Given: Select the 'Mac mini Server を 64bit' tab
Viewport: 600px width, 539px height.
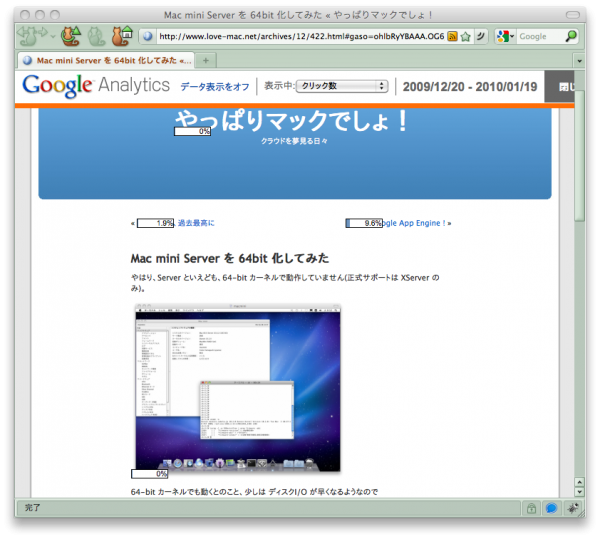Looking at the screenshot, I should click(106, 60).
